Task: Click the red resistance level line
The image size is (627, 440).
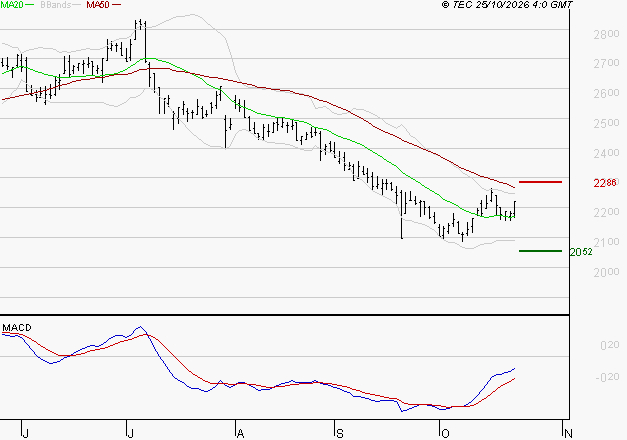Action: [x=540, y=182]
